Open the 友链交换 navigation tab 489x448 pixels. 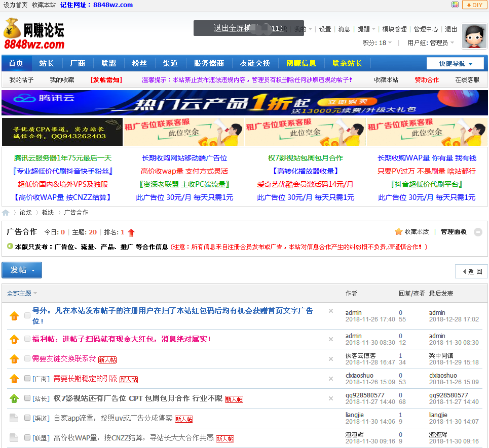(255, 63)
